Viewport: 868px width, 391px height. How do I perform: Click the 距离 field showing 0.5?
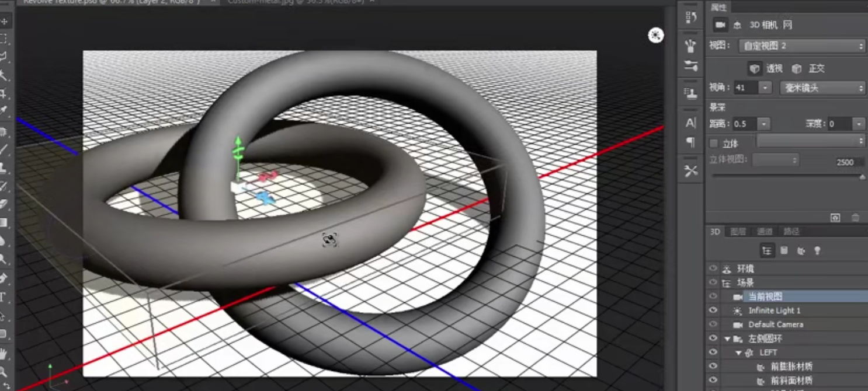745,124
